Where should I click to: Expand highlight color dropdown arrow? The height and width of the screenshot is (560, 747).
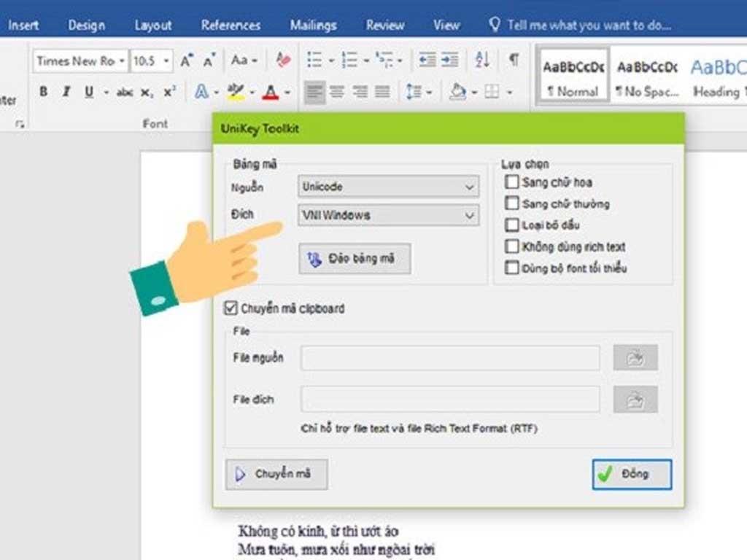[252, 92]
